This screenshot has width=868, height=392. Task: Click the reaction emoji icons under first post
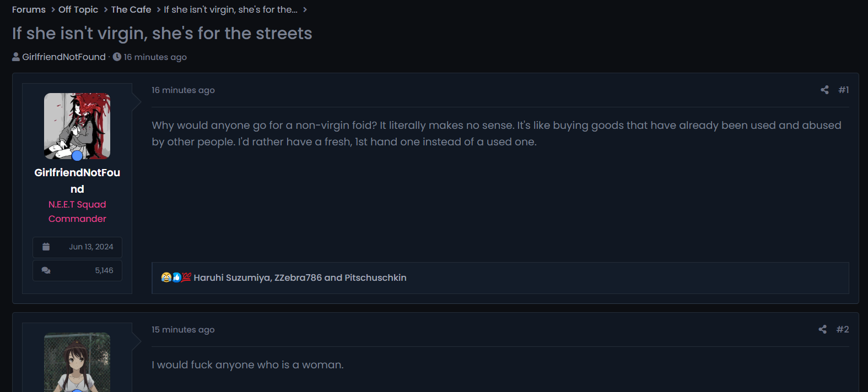(x=176, y=277)
